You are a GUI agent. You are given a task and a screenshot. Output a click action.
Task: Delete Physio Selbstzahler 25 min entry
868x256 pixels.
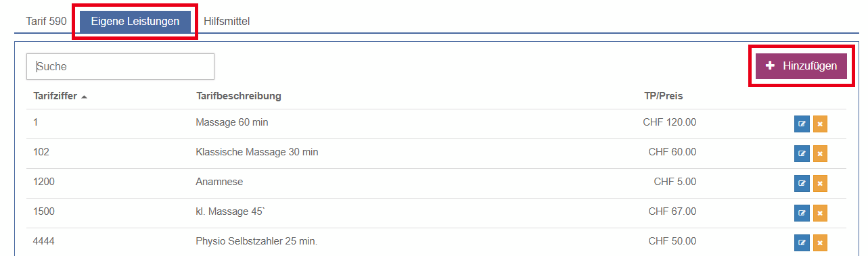click(x=820, y=242)
